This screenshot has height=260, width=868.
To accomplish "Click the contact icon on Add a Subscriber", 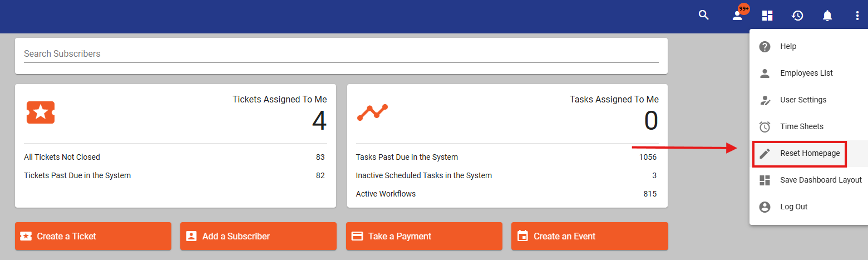I will click(x=191, y=236).
